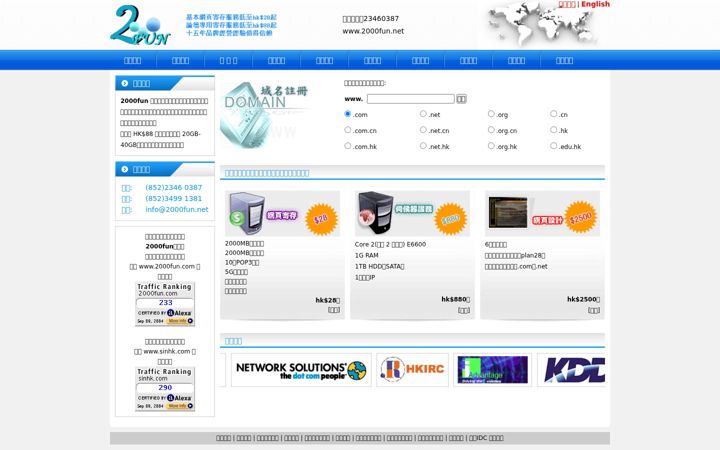Click the web hosting server image priced $28
This screenshot has height=450, width=720.
pyautogui.click(x=282, y=214)
